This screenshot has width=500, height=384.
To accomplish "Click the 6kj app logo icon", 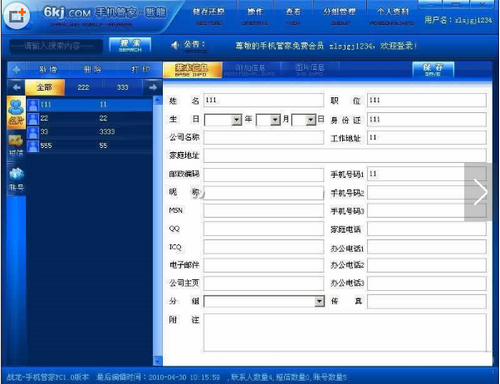I will click(17, 16).
